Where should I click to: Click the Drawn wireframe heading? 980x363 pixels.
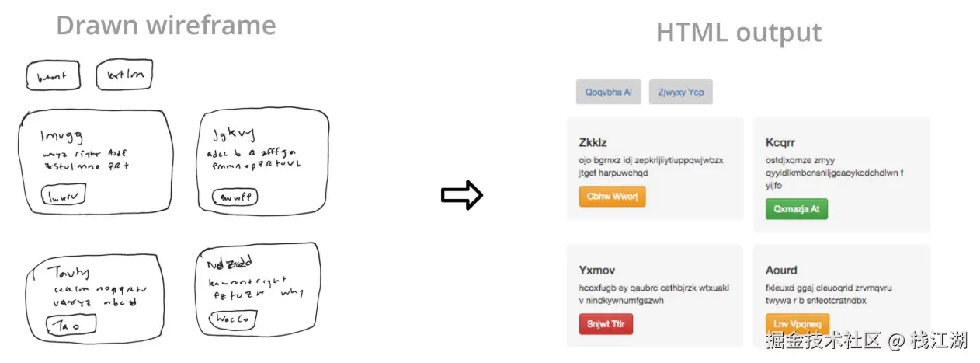click(x=165, y=26)
